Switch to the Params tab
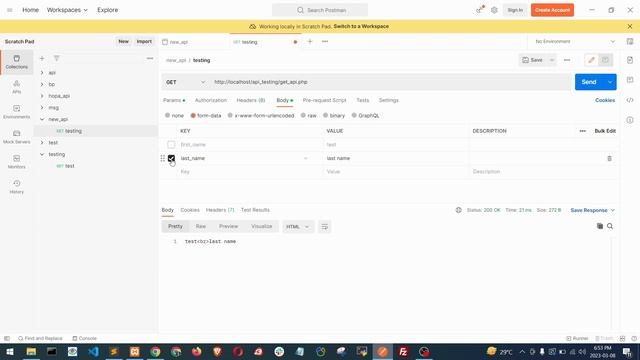The height and width of the screenshot is (360, 640). coord(174,100)
